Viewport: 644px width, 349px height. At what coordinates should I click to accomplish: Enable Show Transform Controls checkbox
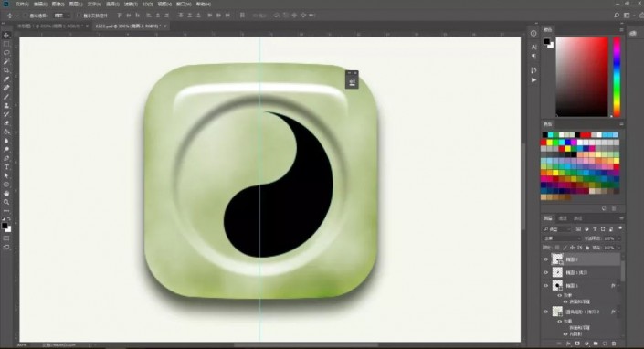tap(79, 16)
